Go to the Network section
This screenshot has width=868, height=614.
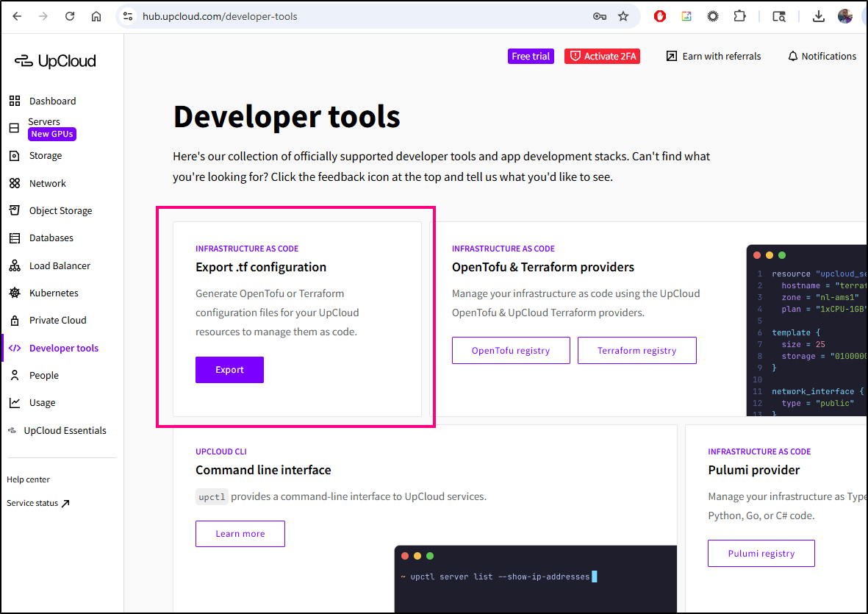[47, 183]
